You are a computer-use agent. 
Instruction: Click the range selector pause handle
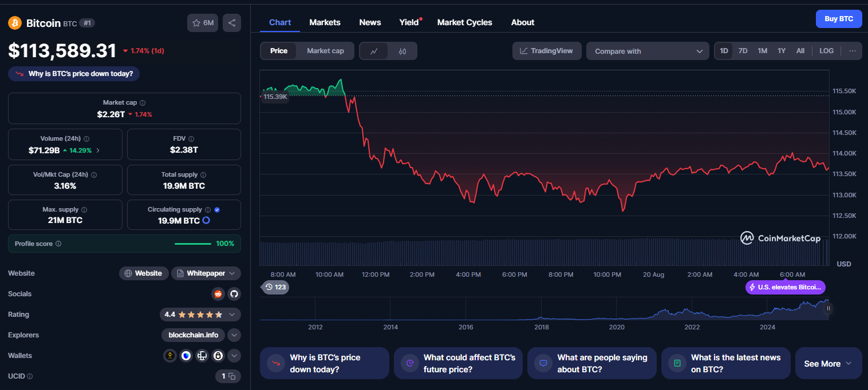[828, 308]
